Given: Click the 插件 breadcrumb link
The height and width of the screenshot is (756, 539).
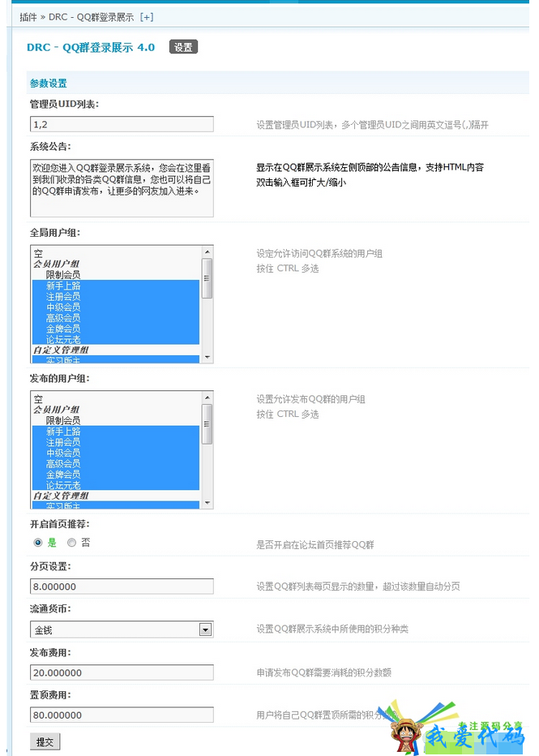Looking at the screenshot, I should 28,17.
